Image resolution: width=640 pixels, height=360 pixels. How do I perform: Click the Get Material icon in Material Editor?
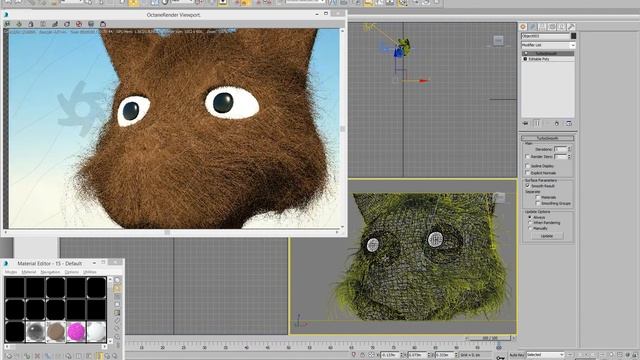point(9,356)
